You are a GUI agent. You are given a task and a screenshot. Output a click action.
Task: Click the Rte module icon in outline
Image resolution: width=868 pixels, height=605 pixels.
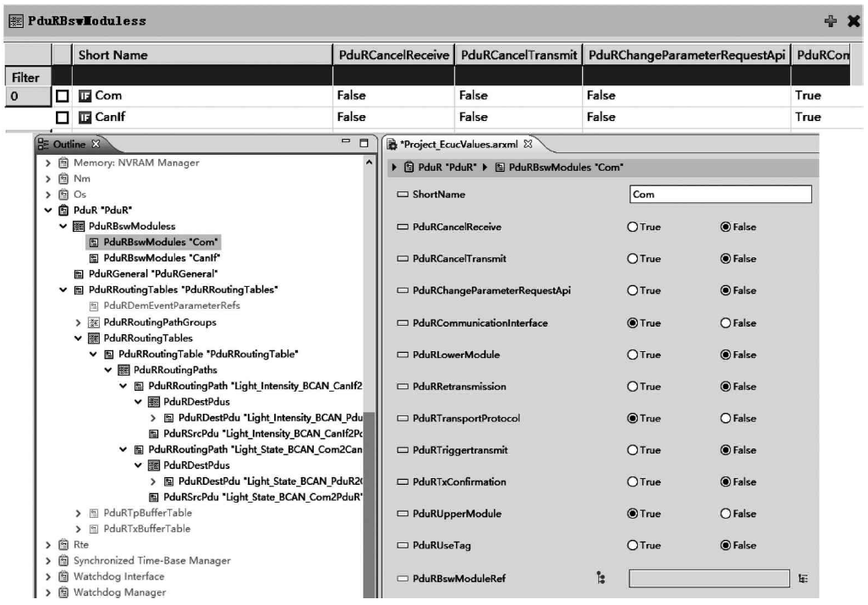[x=63, y=545]
